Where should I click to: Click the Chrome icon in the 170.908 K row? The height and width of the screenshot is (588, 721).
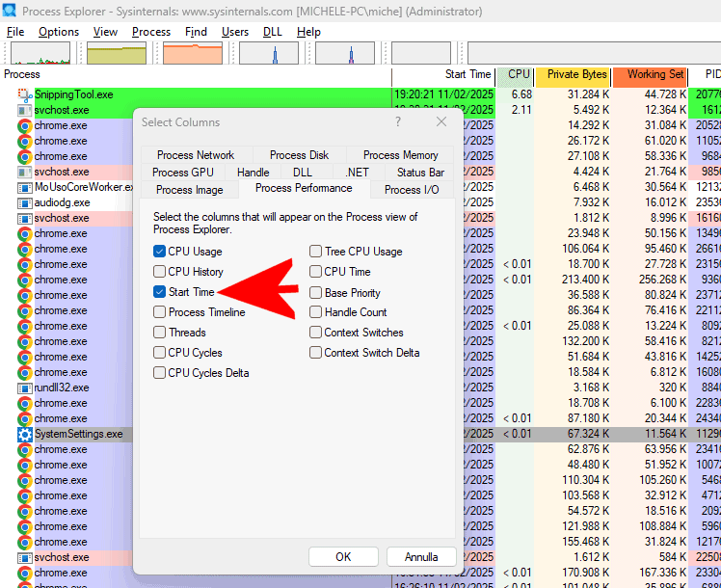click(x=25, y=573)
